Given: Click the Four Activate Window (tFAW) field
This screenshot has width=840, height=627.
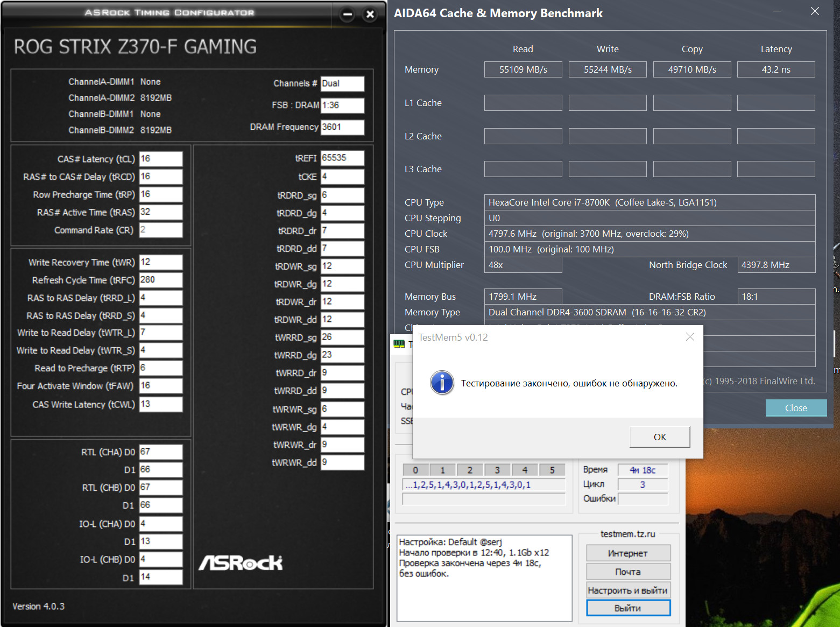Looking at the screenshot, I should [x=161, y=386].
